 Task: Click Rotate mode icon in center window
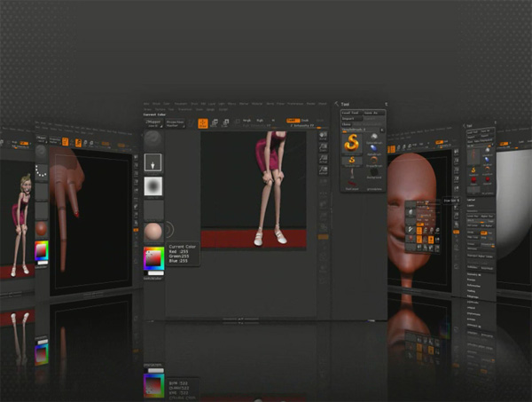tap(238, 123)
